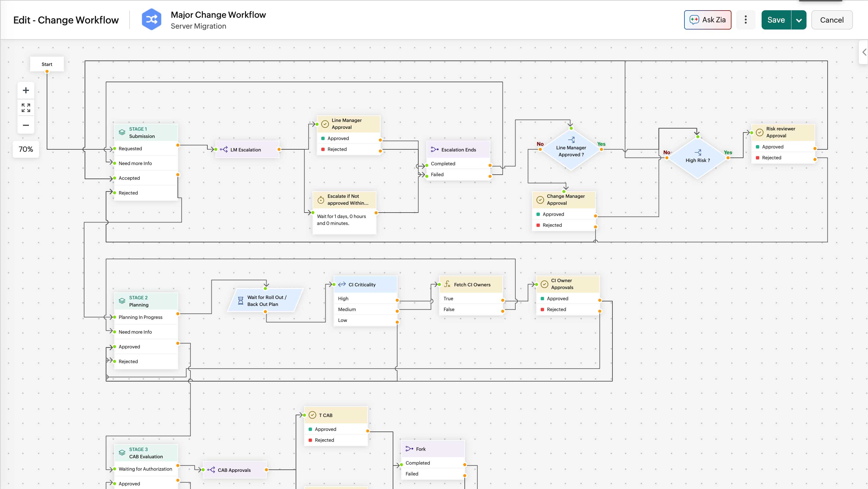Click the Approved row under Change Manager Approval
The image size is (868, 489).
564,214
